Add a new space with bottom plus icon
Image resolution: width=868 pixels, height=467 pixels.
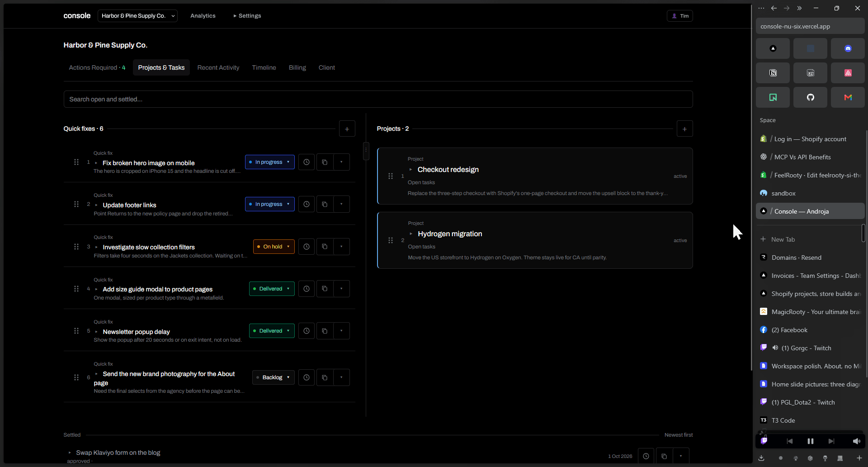pyautogui.click(x=859, y=458)
